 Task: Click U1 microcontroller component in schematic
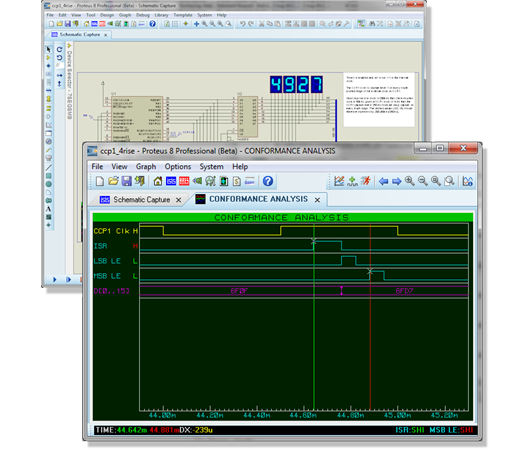coord(137,118)
